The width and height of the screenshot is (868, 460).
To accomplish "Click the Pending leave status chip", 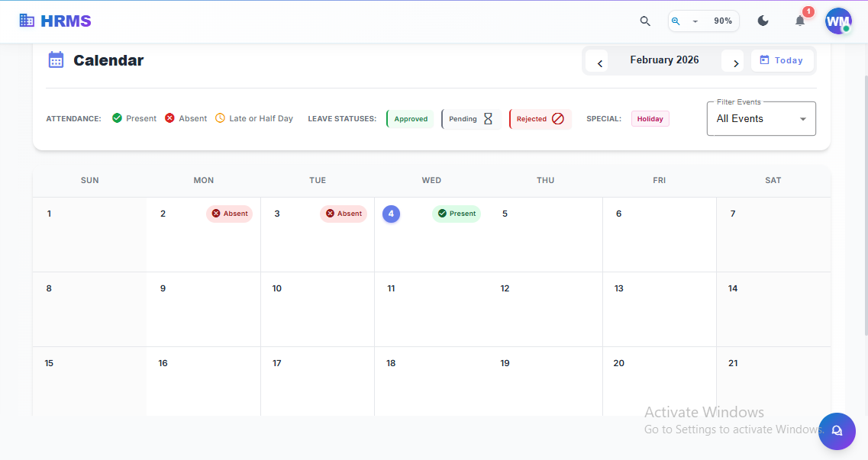I will 471,119.
